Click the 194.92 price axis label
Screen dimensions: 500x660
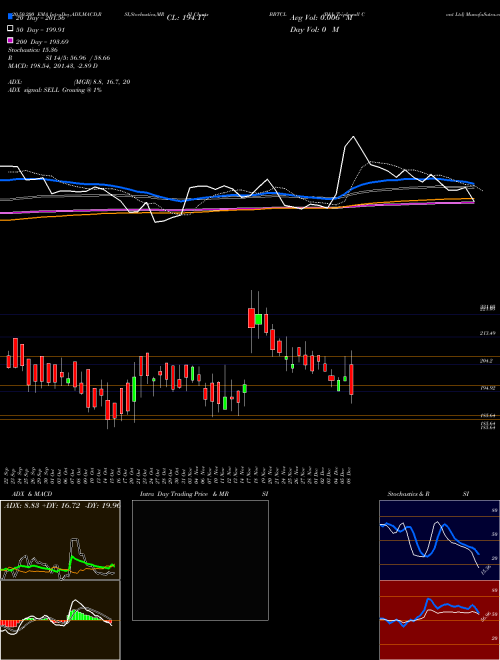(x=487, y=388)
